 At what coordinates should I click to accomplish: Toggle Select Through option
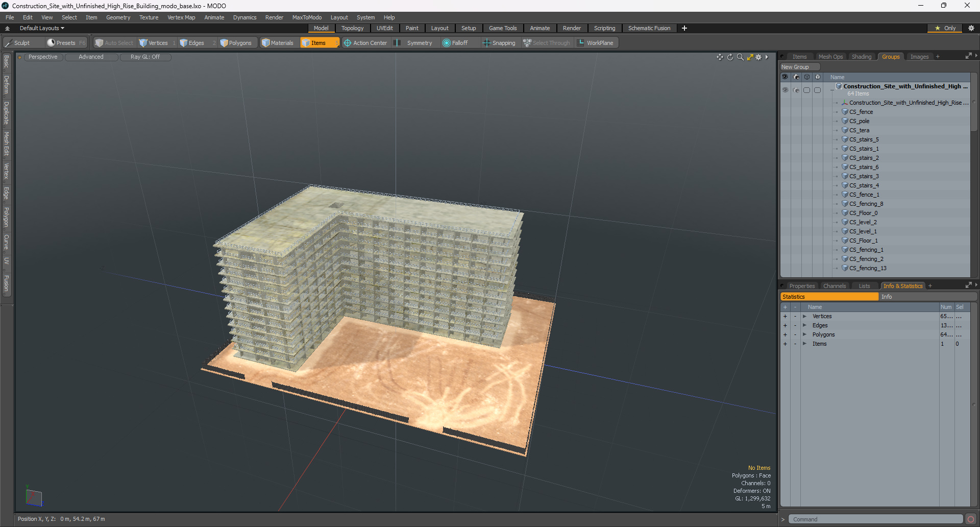click(x=547, y=43)
